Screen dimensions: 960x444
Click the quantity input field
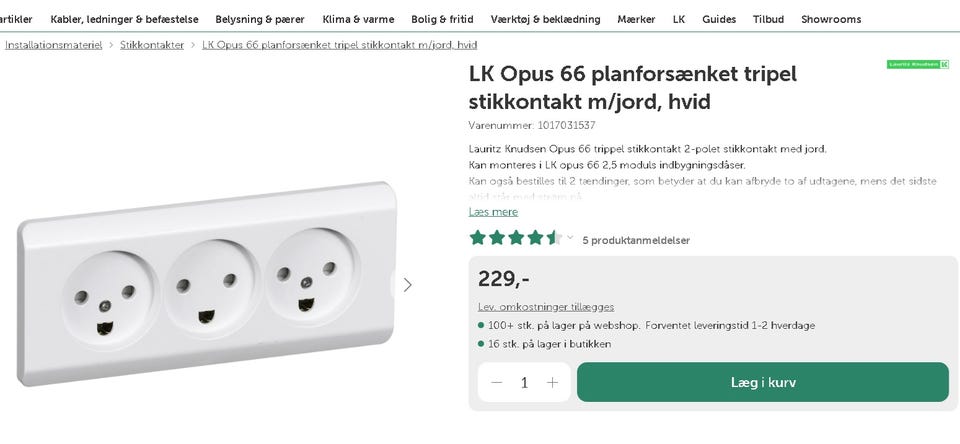coord(524,383)
